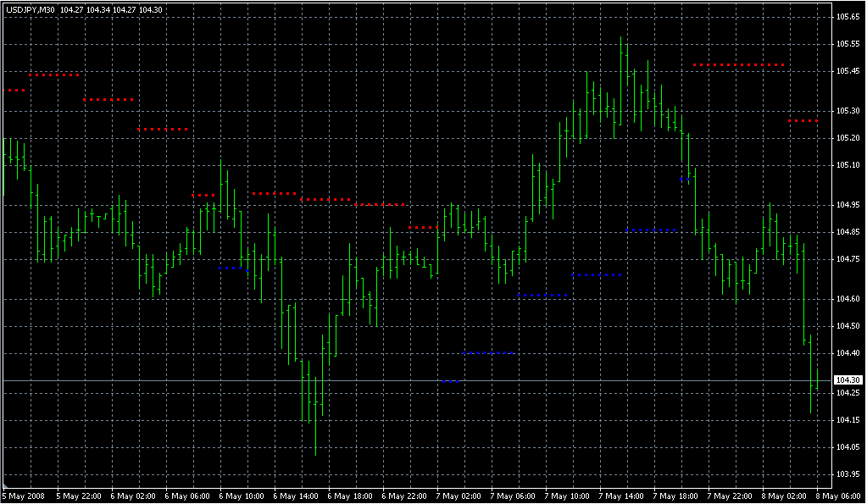Select the grey horizontal bid price line
The width and height of the screenshot is (867, 504).
click(x=418, y=381)
